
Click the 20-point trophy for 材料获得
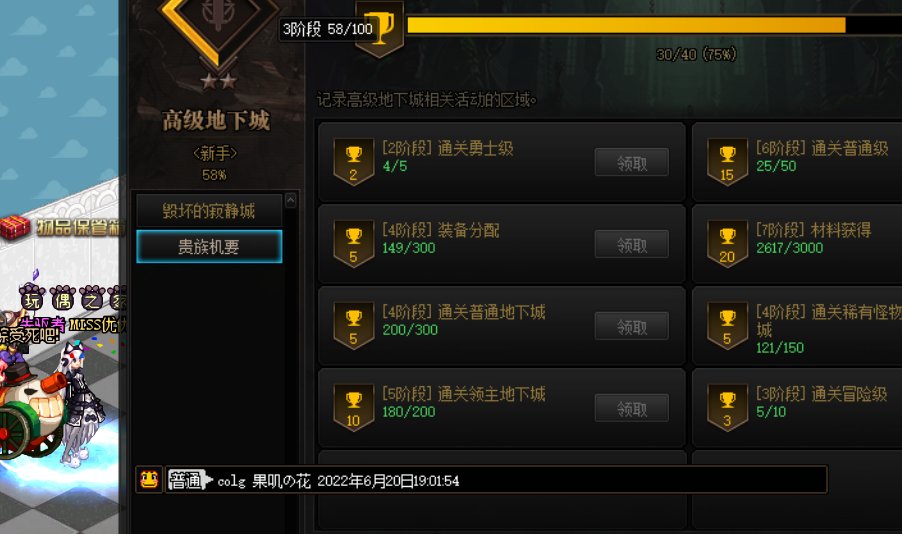pos(727,245)
